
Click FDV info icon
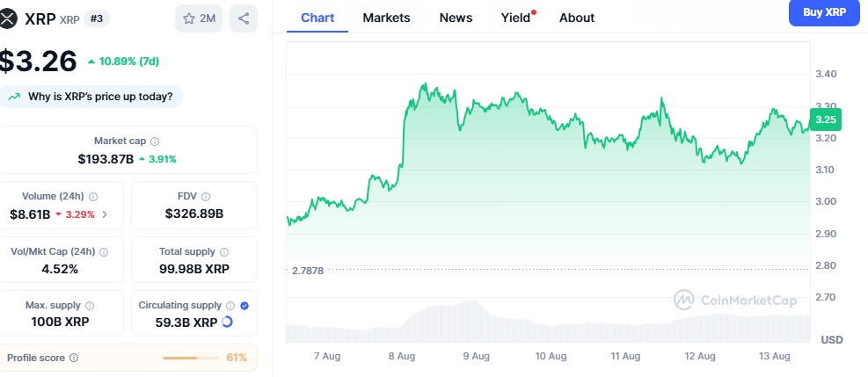pyautogui.click(x=206, y=197)
